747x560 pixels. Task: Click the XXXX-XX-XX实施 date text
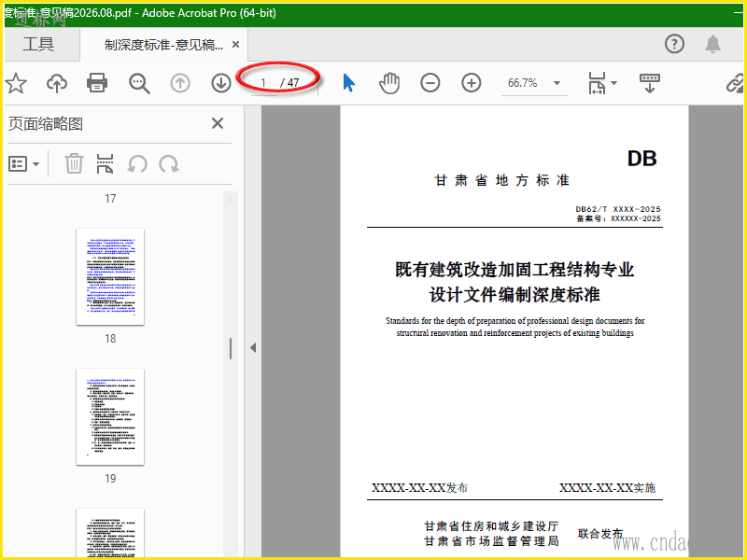coord(608,487)
